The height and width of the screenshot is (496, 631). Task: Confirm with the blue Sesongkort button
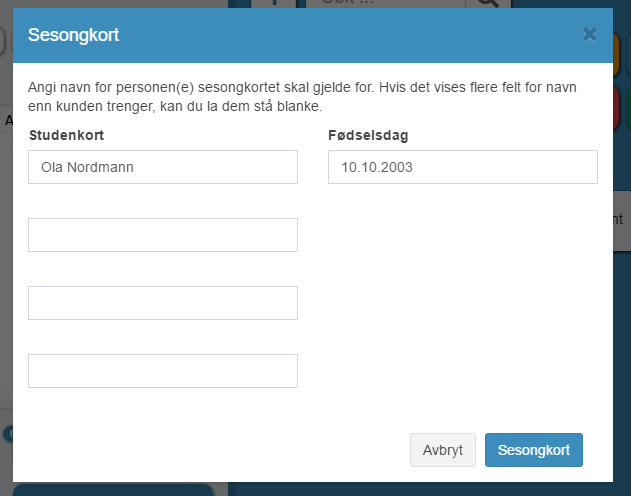pyautogui.click(x=534, y=450)
